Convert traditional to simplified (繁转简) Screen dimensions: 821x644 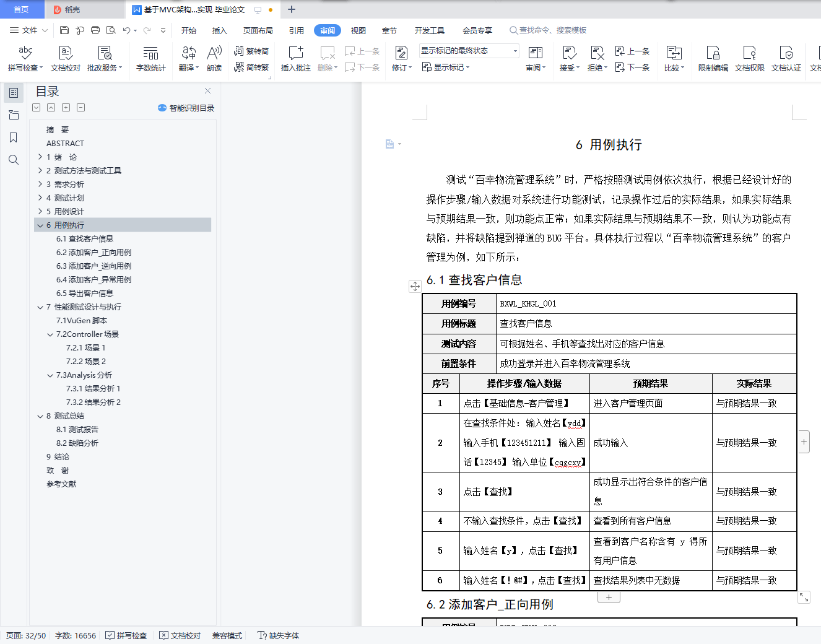click(251, 51)
